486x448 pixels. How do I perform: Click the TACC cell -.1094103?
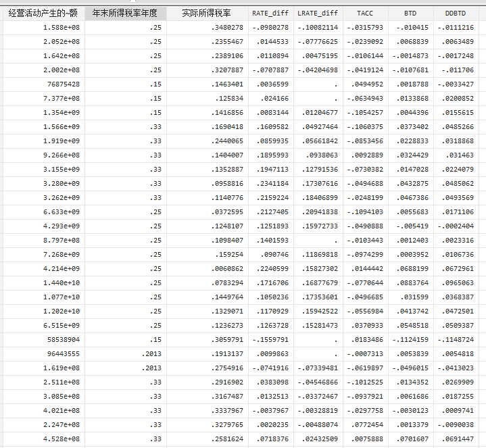point(364,212)
